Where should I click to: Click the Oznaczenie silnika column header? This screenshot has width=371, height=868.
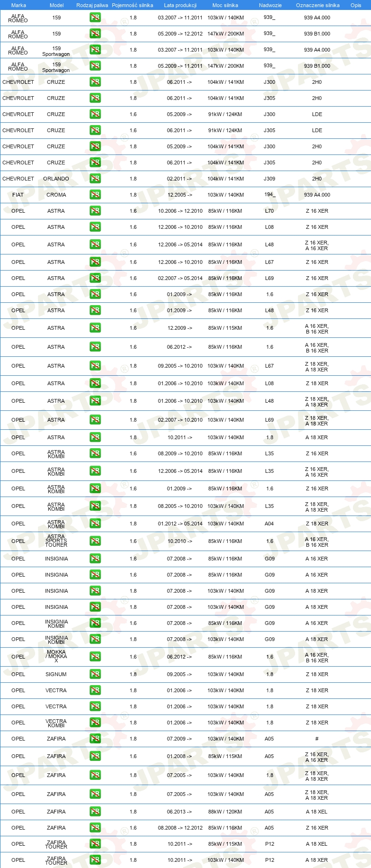coord(318,5)
